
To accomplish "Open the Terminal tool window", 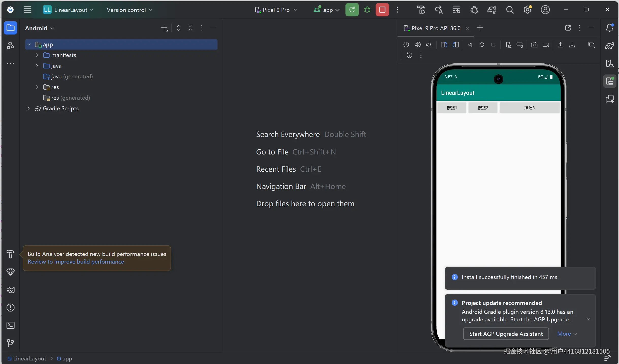I will click(10, 325).
